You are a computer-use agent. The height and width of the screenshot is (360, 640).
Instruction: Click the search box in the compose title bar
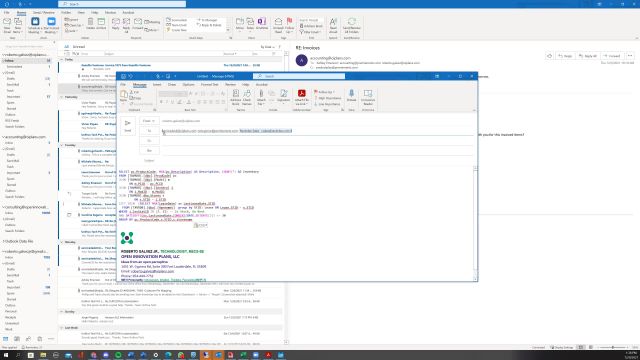click(x=299, y=76)
